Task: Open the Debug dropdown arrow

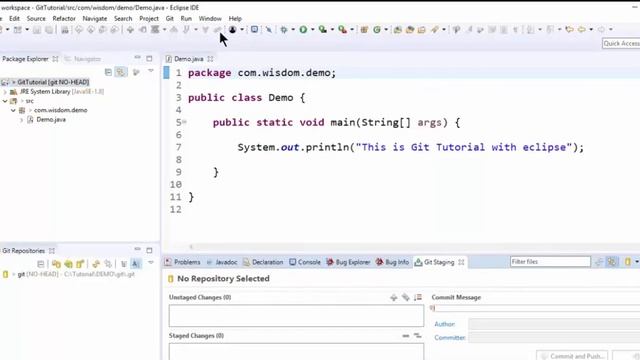Action: point(293,29)
